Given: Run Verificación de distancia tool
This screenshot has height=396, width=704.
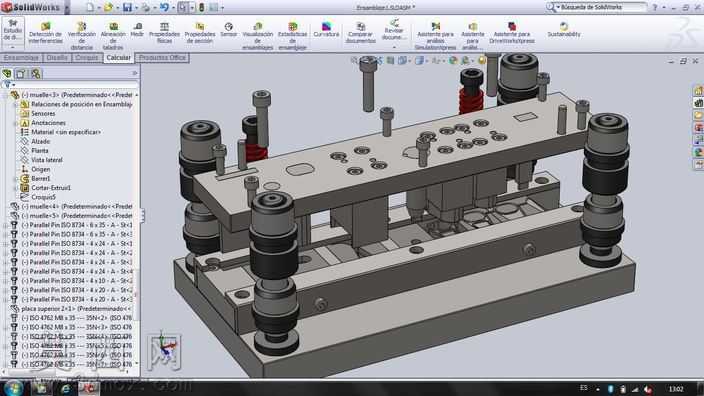Looking at the screenshot, I should 82,35.
